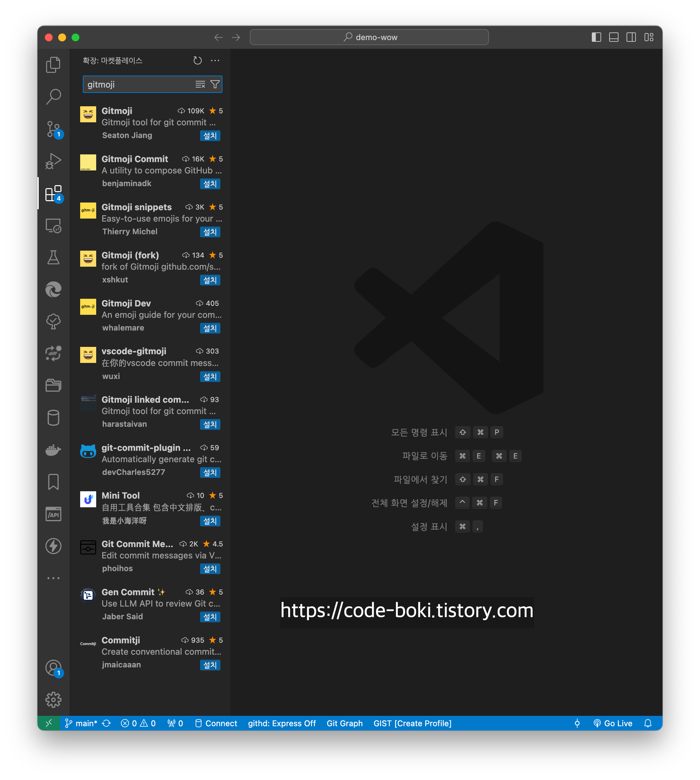Open Git Graph from the status bar
Image resolution: width=700 pixels, height=780 pixels.
(344, 723)
